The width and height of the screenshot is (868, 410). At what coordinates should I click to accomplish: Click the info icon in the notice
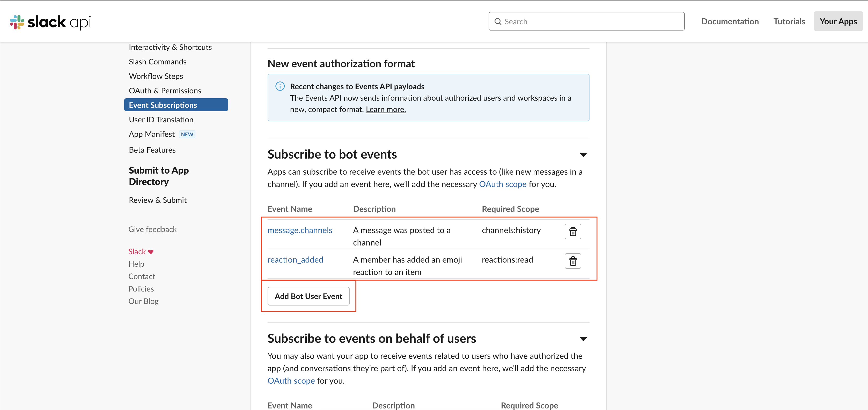pyautogui.click(x=280, y=86)
